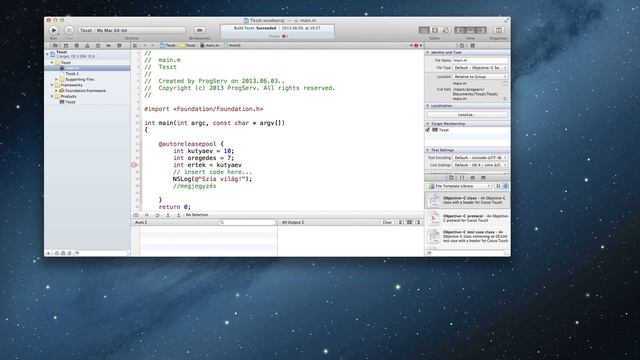This screenshot has width=640, height=360.
Task: Click the error marker in editor gutter
Action: [134, 165]
